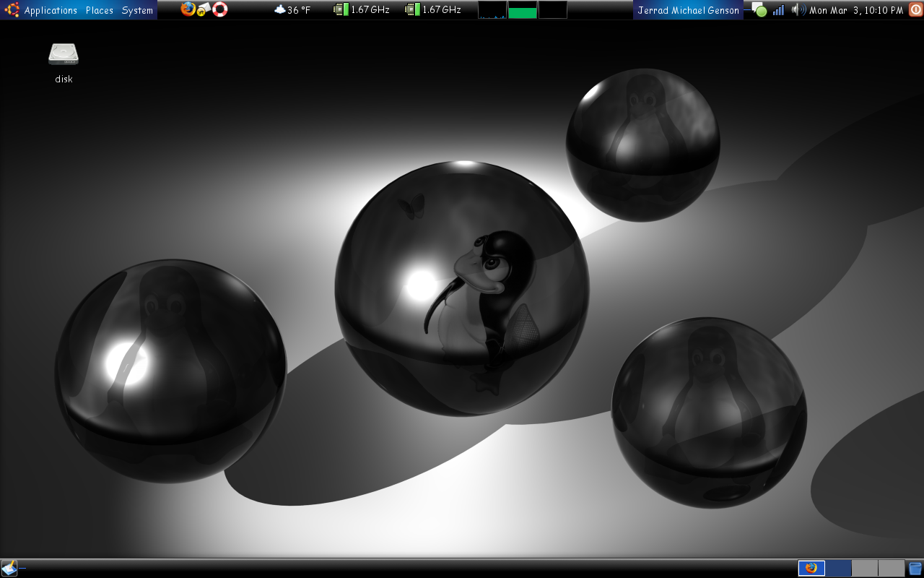924x578 pixels.
Task: Open Help via the lifesaver icon
Action: click(x=220, y=9)
